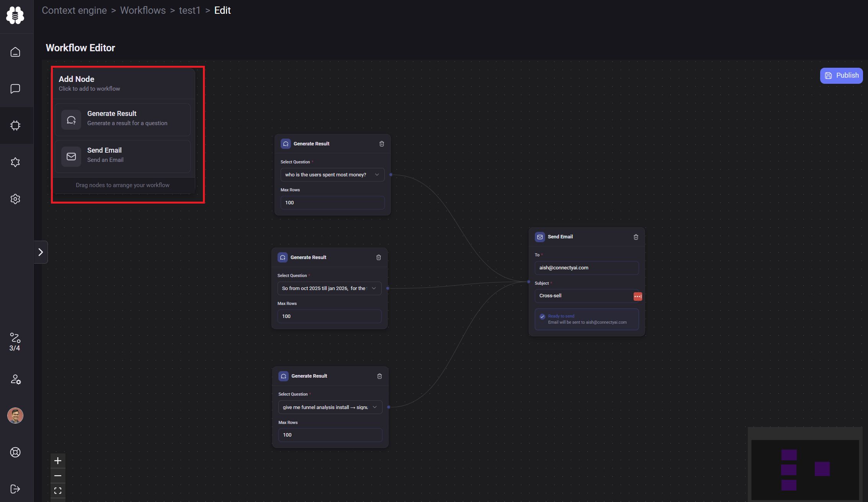Expand 'who is the users spent most money?' dropdown
The image size is (868, 502).
pos(332,175)
